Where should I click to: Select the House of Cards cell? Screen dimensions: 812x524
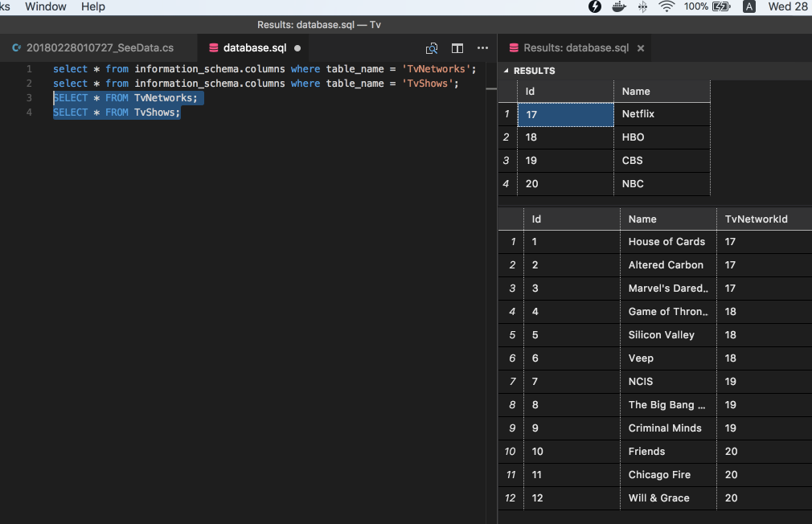[666, 242]
